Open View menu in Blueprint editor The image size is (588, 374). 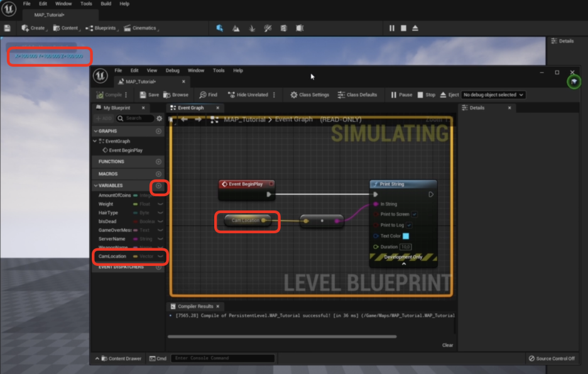click(152, 70)
